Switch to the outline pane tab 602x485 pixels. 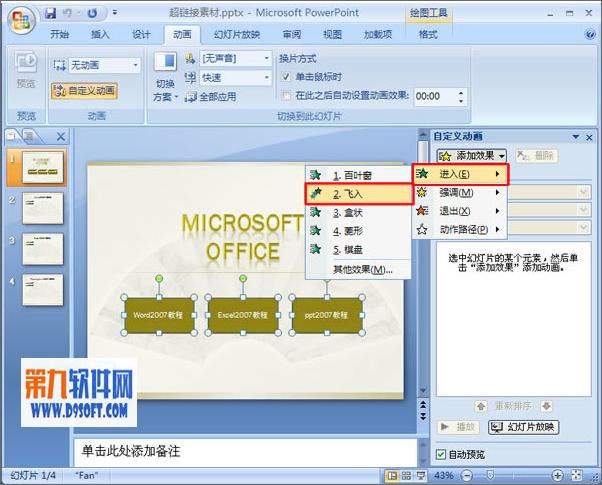(30, 136)
